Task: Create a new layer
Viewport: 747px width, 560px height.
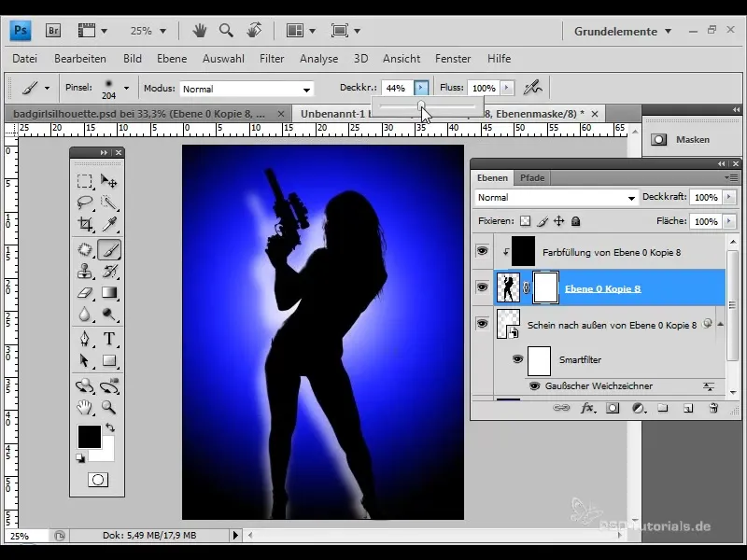Action: click(688, 408)
